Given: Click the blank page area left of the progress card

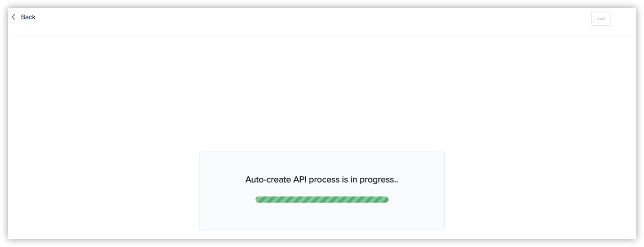Looking at the screenshot, I should (x=102, y=191).
